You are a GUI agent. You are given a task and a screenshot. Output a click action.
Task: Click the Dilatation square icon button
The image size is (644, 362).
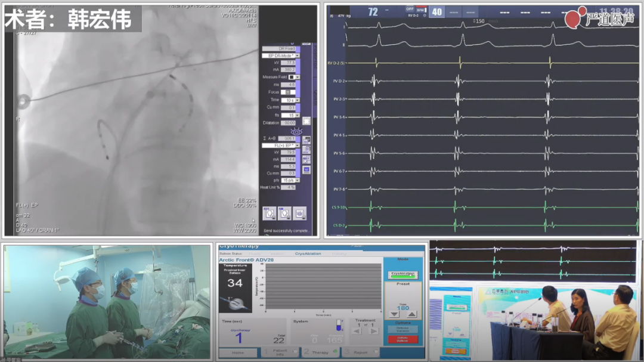point(306,122)
